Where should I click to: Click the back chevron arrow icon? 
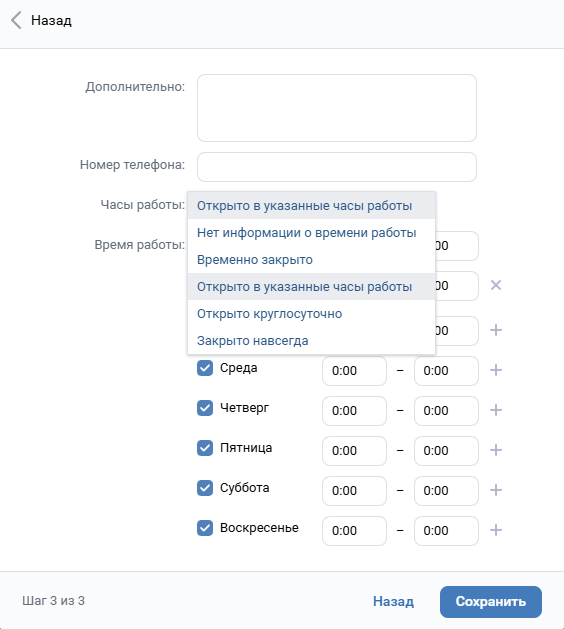(x=16, y=20)
